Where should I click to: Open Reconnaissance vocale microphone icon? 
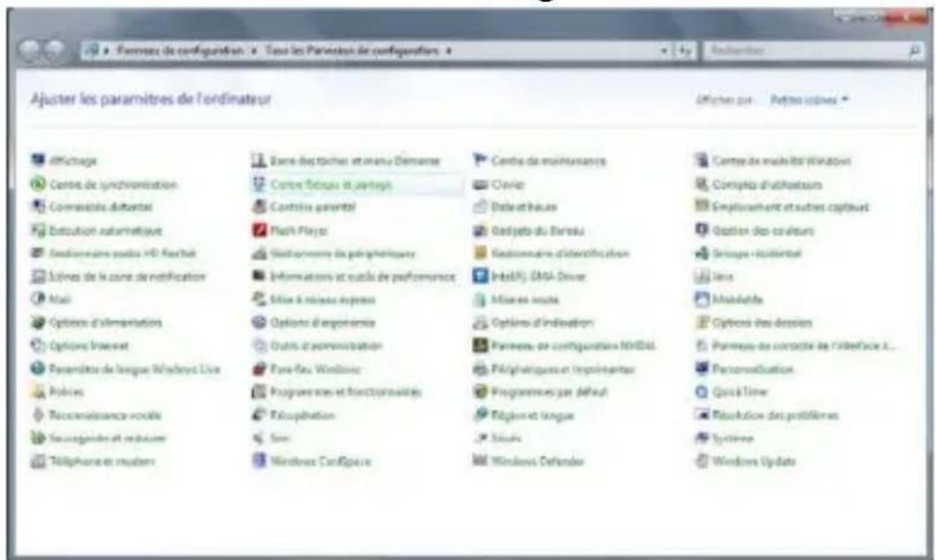[38, 415]
